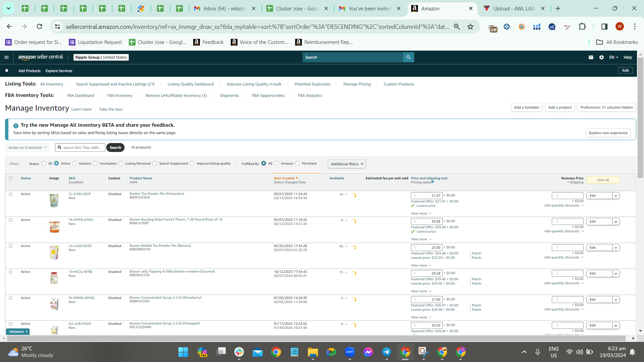Open zoom magnifier icon in address bar
The image size is (644, 362).
tap(457, 26)
